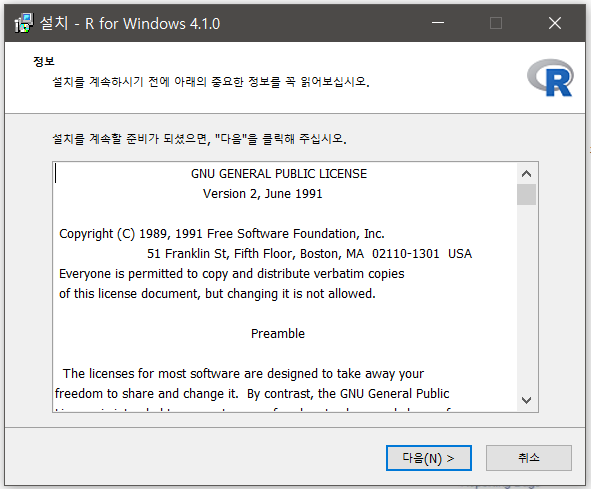
Task: Close the R for Windows setup window
Action: [555, 23]
